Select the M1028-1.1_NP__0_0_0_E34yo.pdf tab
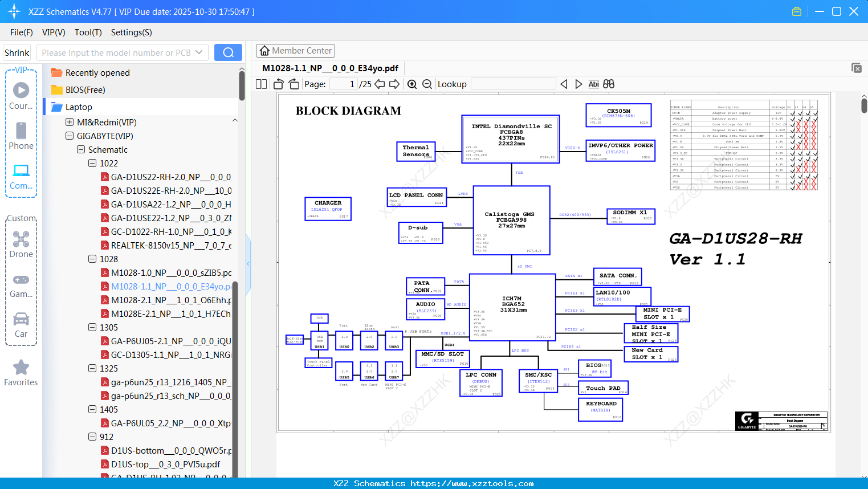This screenshot has width=868, height=489. point(331,68)
